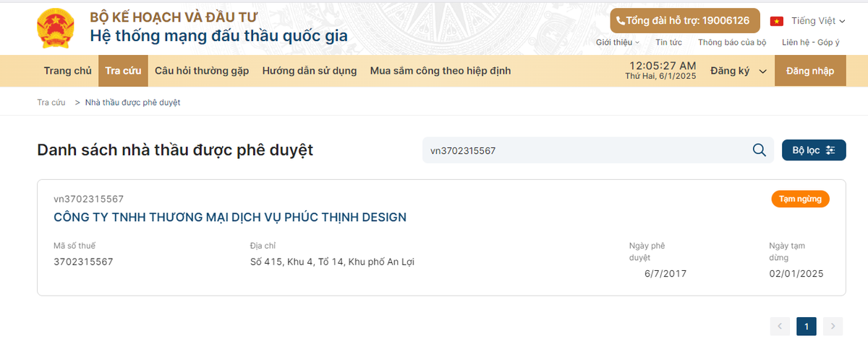Call support hotline 19006126 button
Screen dimensions: 868x349
point(684,21)
